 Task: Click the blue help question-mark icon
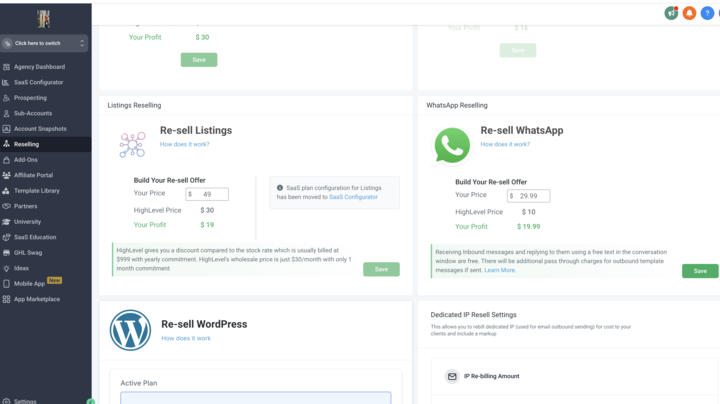coord(707,13)
